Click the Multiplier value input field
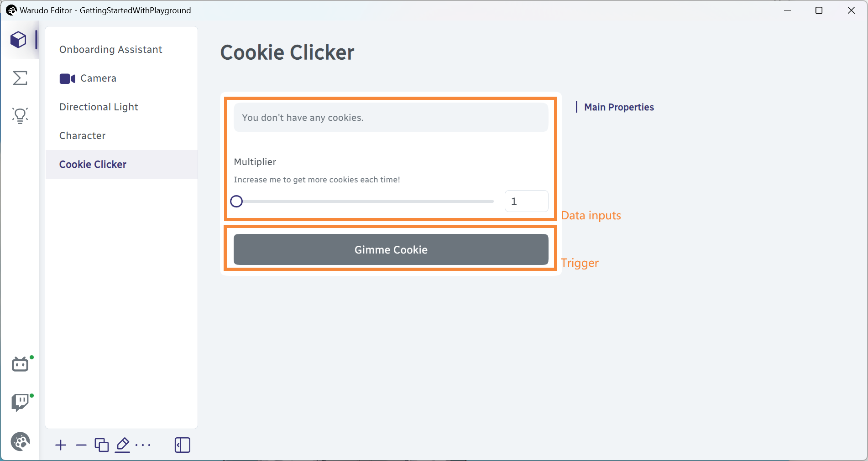868x461 pixels. pyautogui.click(x=526, y=201)
